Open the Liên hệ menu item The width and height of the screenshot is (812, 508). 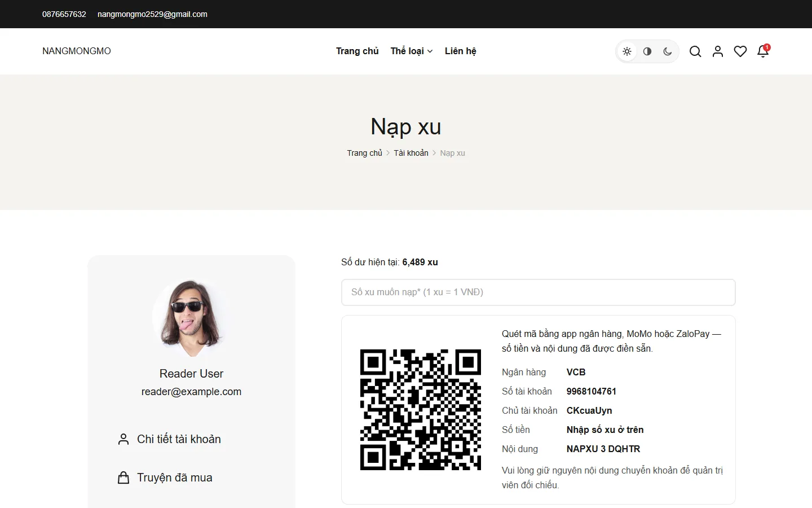coord(461,51)
